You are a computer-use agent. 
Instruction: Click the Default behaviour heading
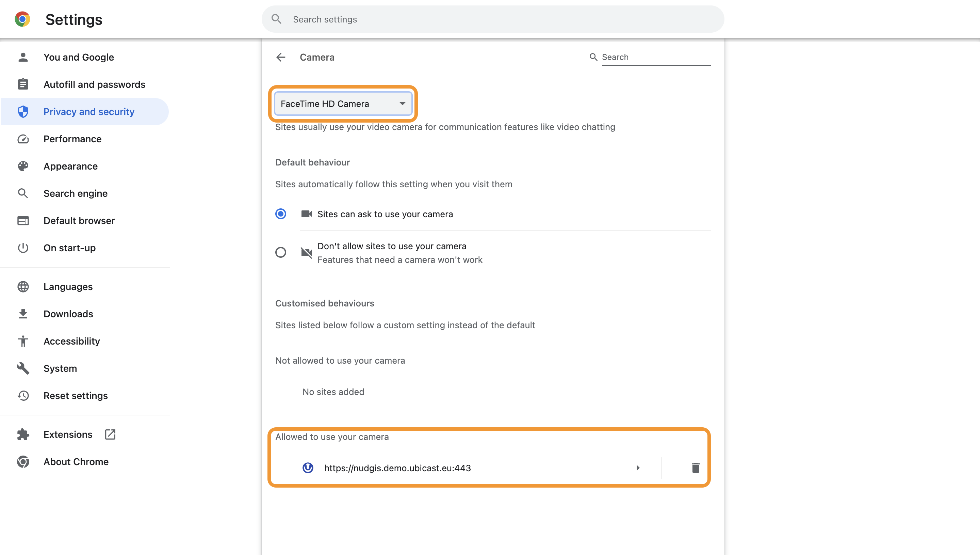click(312, 162)
